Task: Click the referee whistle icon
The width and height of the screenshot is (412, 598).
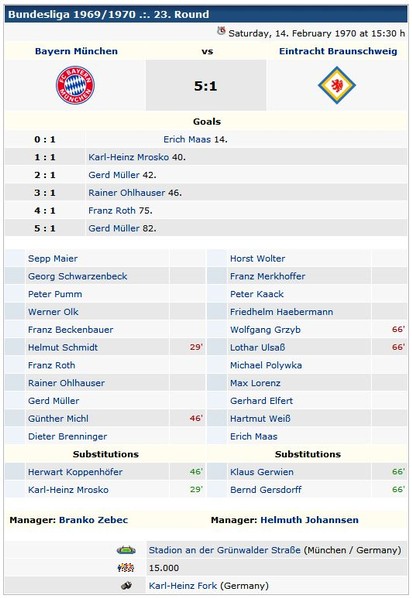Action: tap(126, 585)
